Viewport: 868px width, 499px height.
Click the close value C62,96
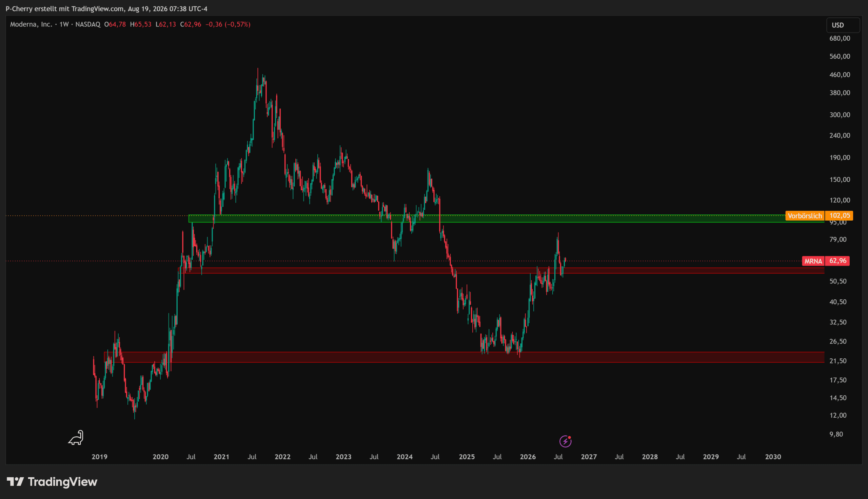pyautogui.click(x=191, y=24)
